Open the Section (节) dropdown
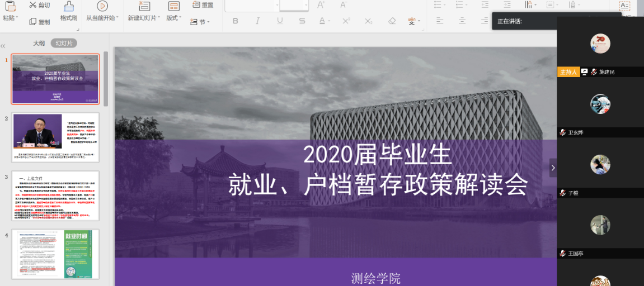This screenshot has width=644, height=286. pos(204,22)
